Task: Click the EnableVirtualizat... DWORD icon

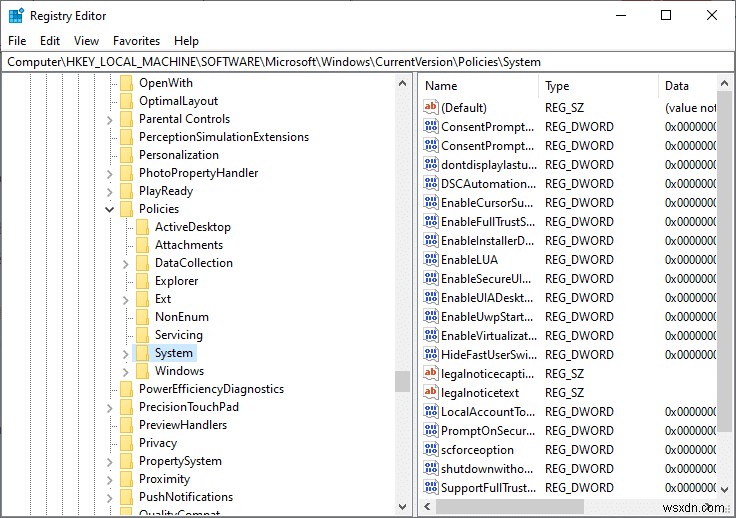Action: pos(430,335)
